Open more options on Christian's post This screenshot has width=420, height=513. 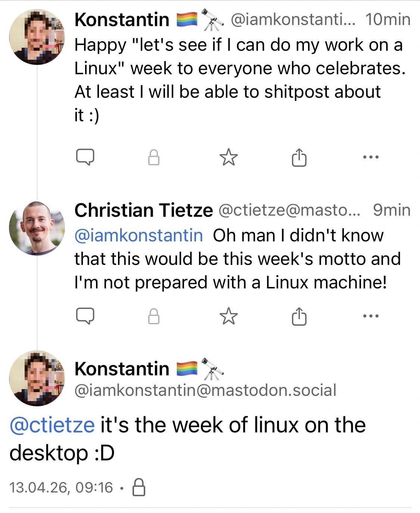tap(371, 316)
